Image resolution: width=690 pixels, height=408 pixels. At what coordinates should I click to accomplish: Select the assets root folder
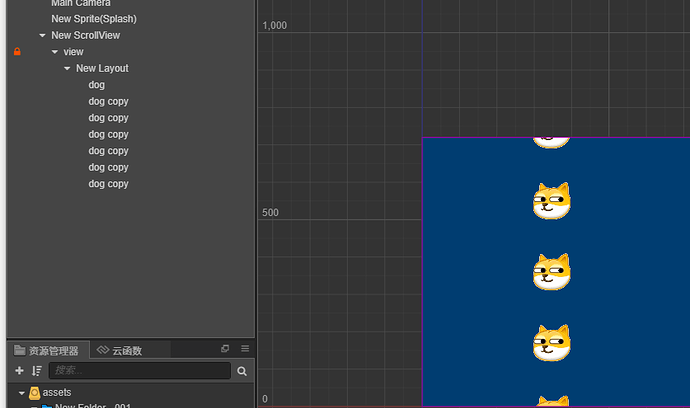coord(57,393)
